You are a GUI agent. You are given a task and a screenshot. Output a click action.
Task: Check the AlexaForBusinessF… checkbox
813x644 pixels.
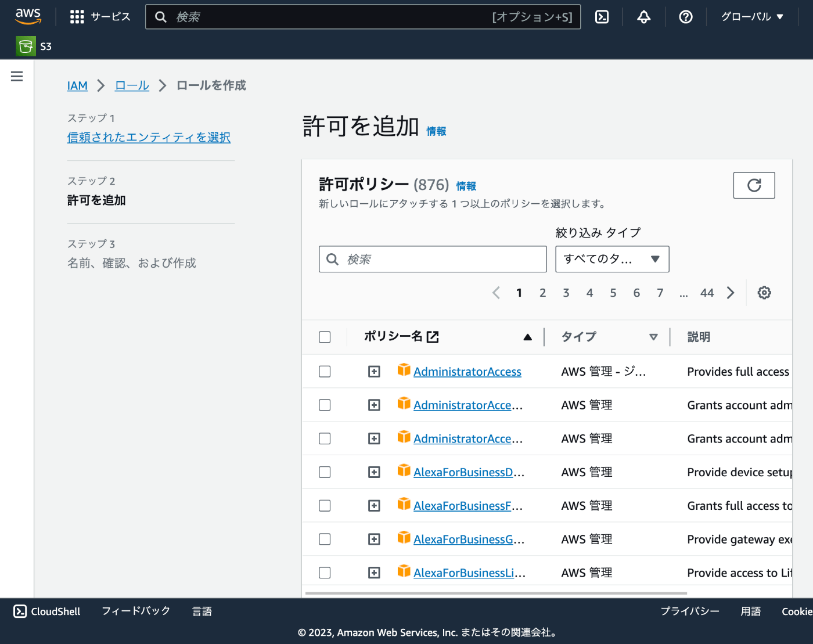point(325,506)
